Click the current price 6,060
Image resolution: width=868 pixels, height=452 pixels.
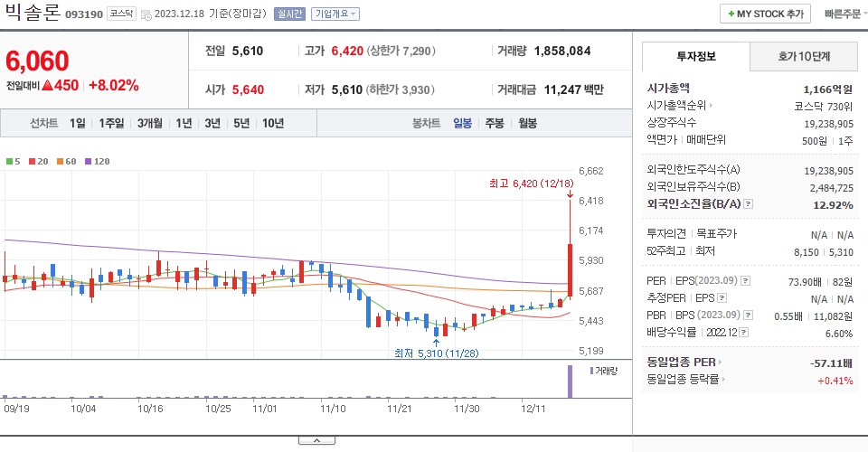point(37,61)
